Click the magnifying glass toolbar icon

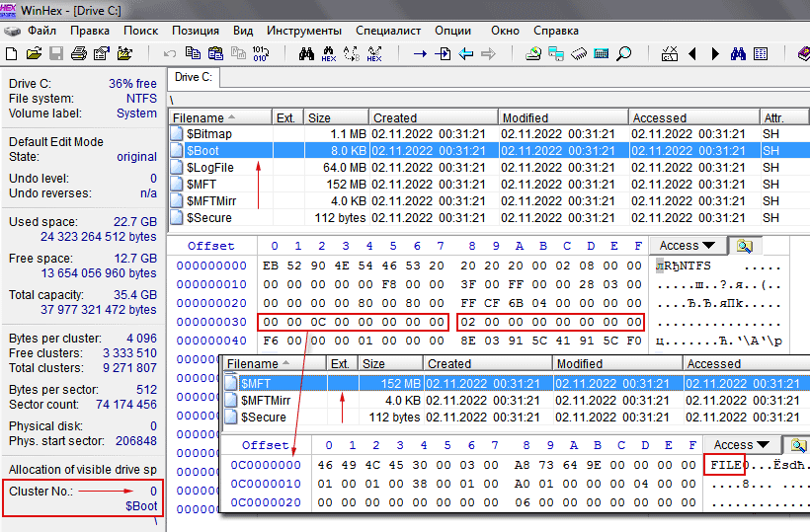624,53
